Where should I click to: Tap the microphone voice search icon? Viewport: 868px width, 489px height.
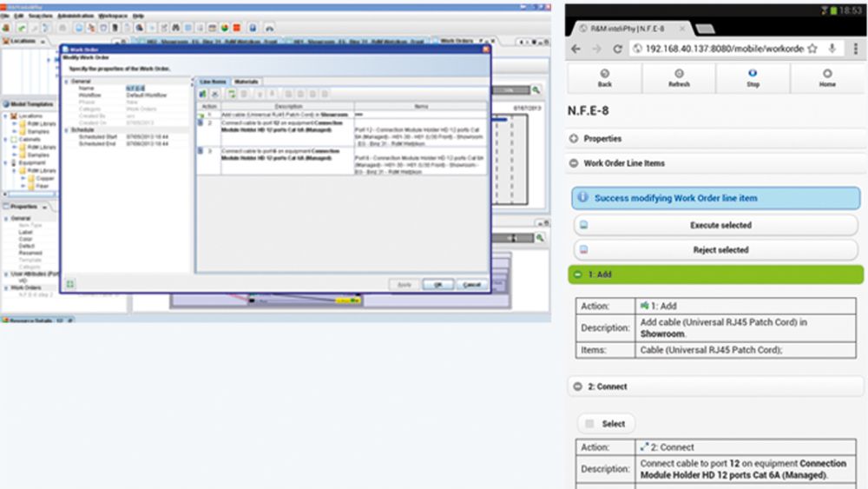click(x=832, y=49)
